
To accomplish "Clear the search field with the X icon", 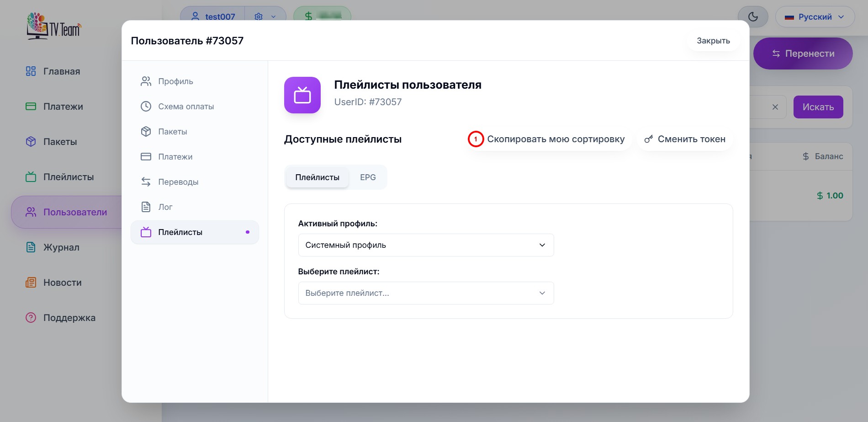I will tap(775, 107).
